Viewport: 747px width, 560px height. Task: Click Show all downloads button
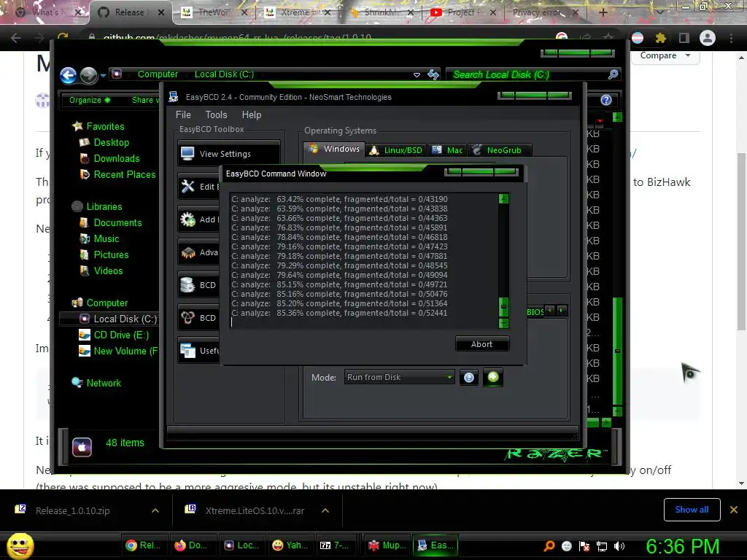click(692, 510)
